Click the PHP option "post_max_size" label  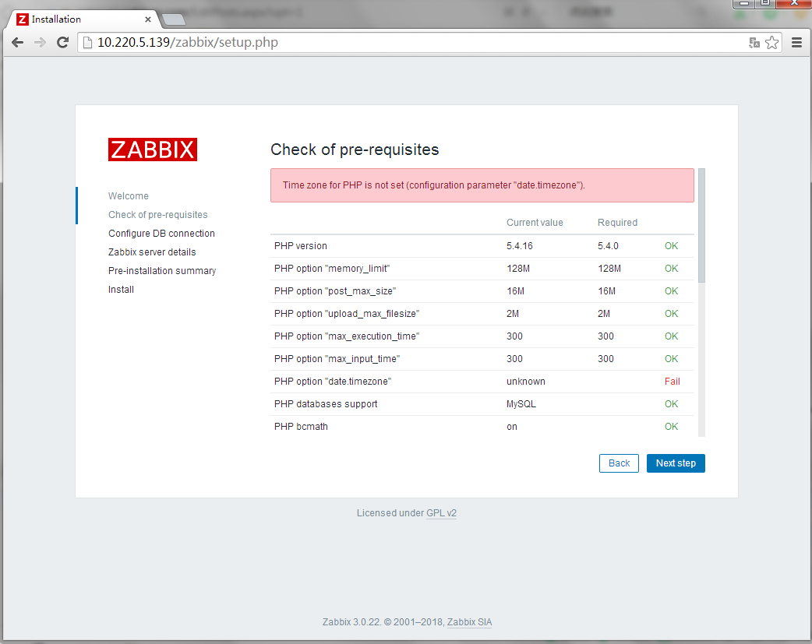point(335,291)
